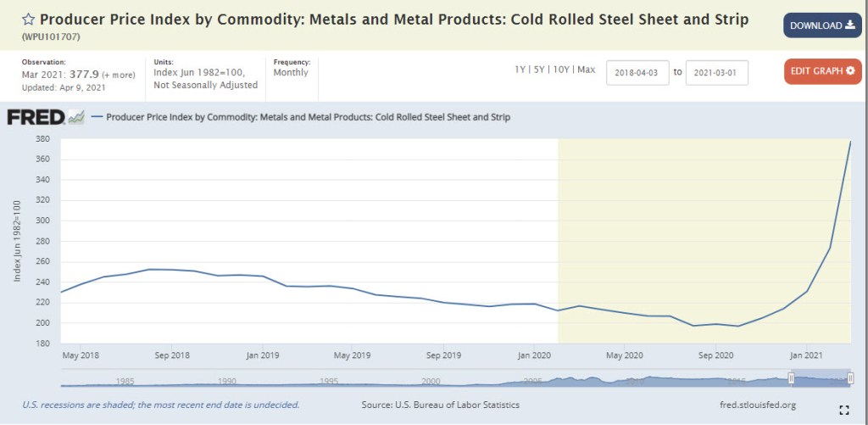Click the Download button

pyautogui.click(x=821, y=25)
